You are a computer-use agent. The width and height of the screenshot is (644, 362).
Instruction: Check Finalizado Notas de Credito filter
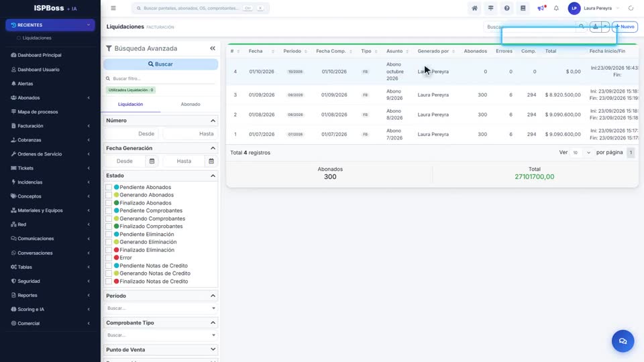coord(109,282)
